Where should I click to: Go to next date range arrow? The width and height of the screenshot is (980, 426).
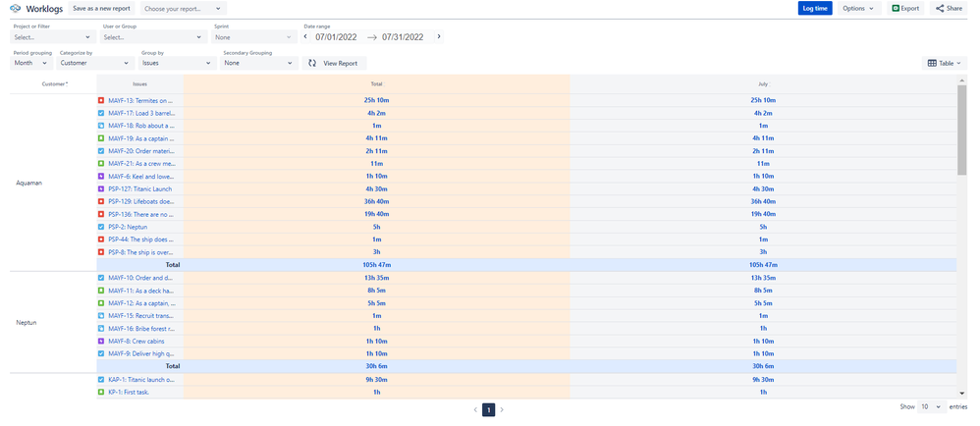pos(439,37)
